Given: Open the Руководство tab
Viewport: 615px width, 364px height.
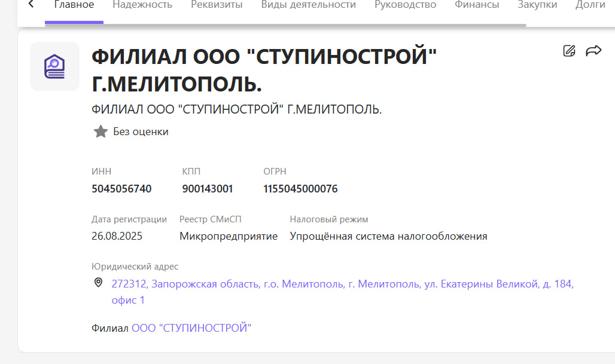Looking at the screenshot, I should 405,5.
